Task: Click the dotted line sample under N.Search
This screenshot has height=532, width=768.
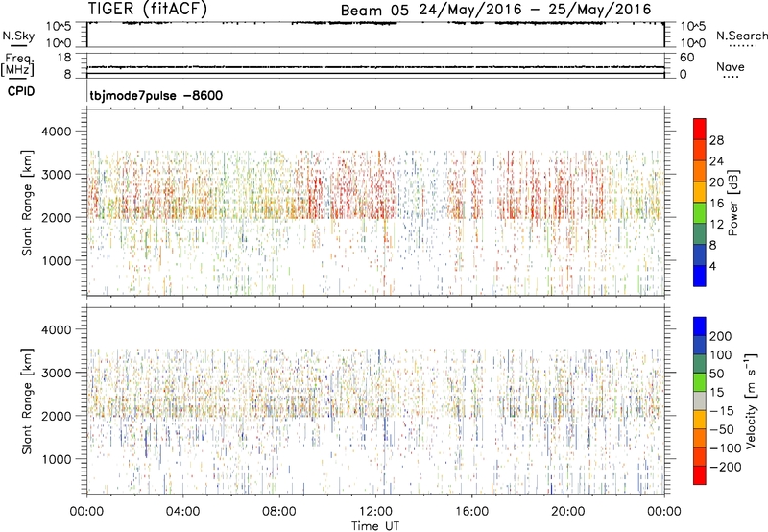Action: [743, 46]
